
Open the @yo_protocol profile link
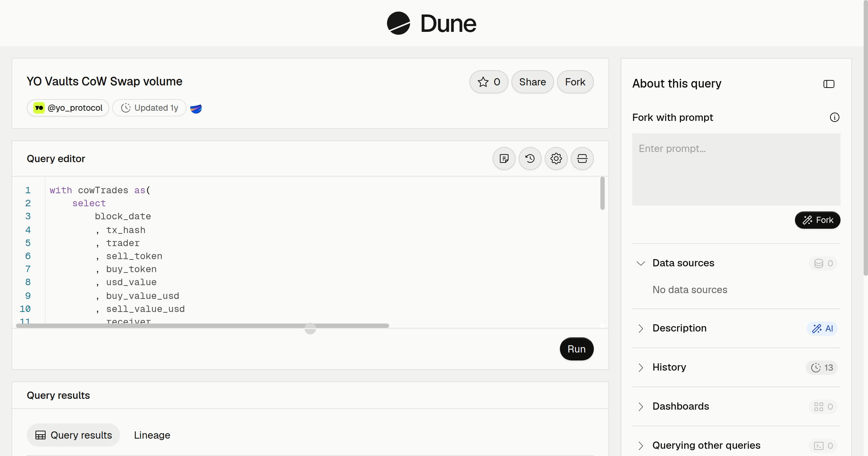68,108
